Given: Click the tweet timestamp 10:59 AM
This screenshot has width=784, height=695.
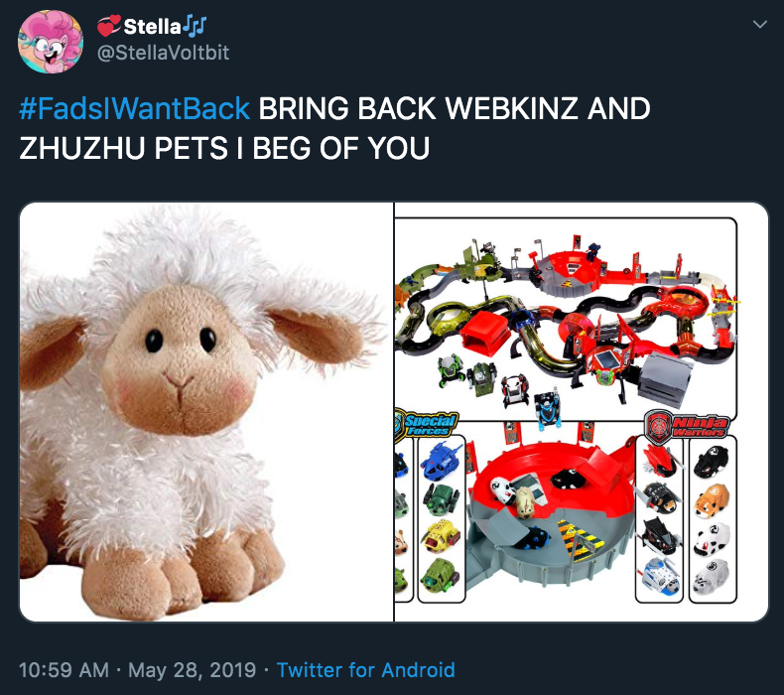Looking at the screenshot, I should tap(64, 669).
